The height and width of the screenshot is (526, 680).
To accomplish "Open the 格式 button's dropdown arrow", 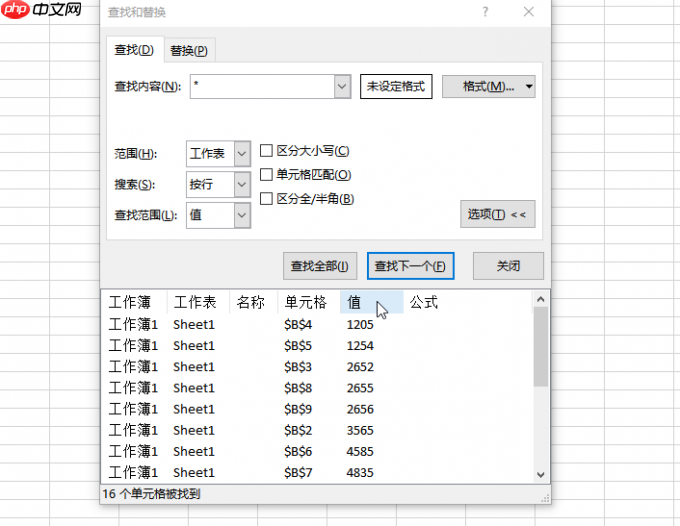I will [x=529, y=86].
